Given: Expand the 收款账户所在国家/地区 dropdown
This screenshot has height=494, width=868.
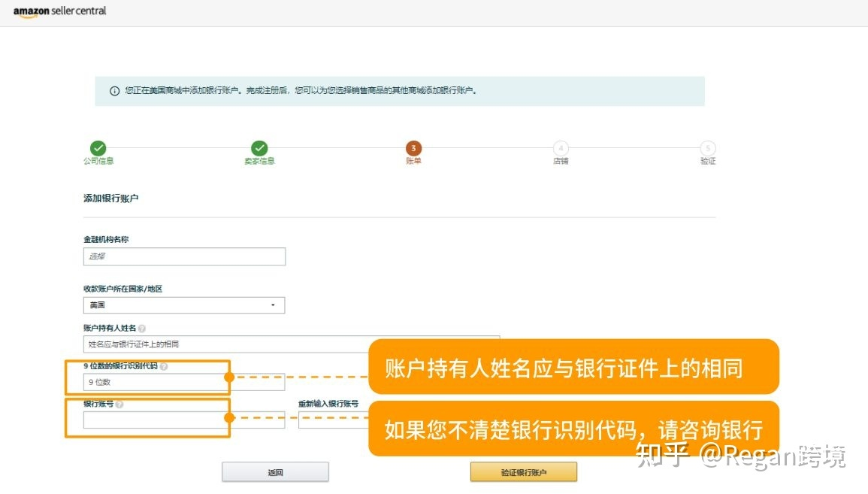Looking at the screenshot, I should tap(184, 305).
